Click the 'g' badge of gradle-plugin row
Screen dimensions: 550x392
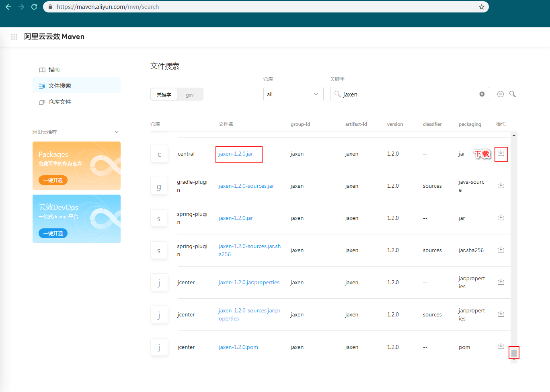pyautogui.click(x=159, y=186)
